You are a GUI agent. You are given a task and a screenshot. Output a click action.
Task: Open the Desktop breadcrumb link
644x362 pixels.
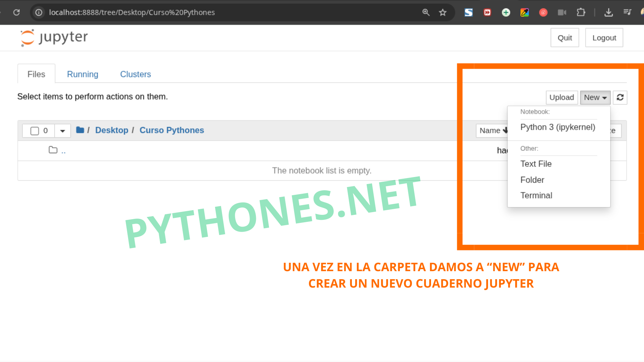(112, 130)
